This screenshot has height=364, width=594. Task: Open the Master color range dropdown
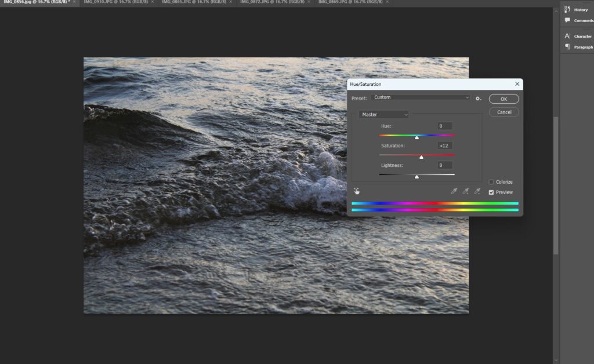coord(383,114)
